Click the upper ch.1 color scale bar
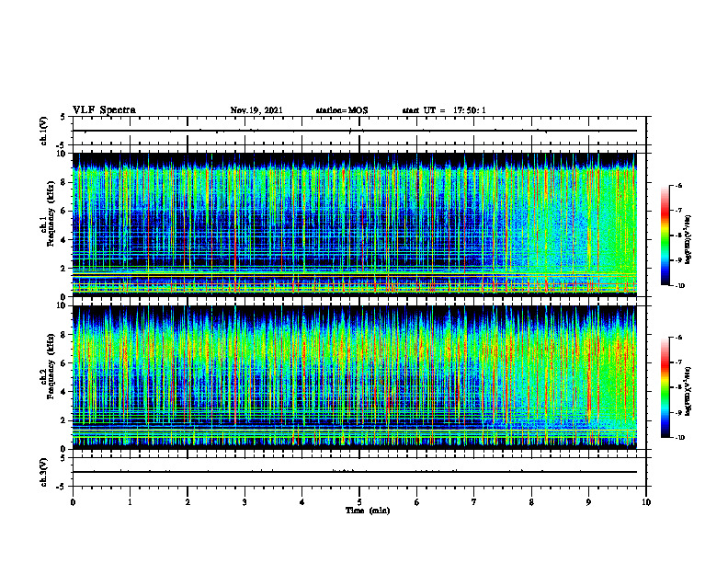This screenshot has width=728, height=563. [665, 236]
